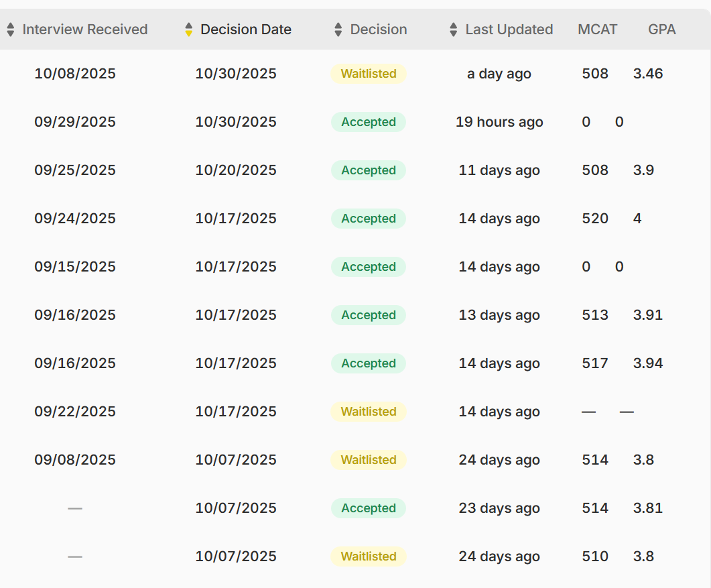Sort the table by Interview Received header text

84,30
